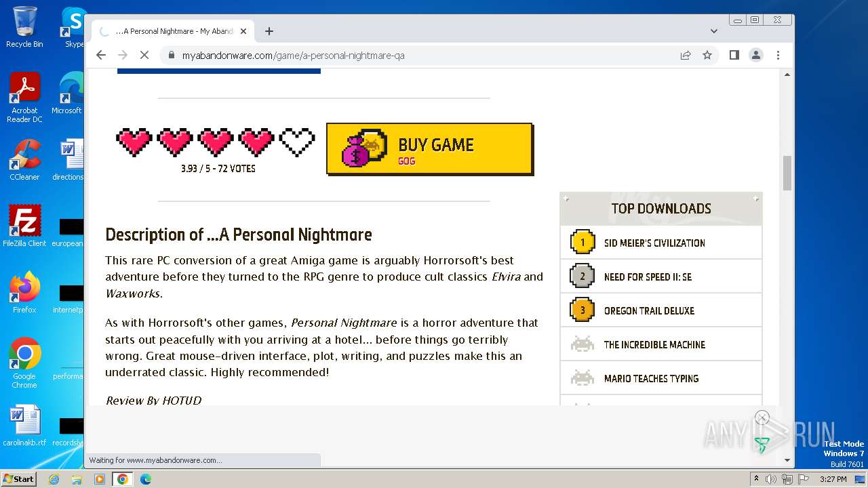Image resolution: width=868 pixels, height=488 pixels.
Task: Click the 'Description of ...A Personal Nightmare' heading
Action: pos(239,235)
